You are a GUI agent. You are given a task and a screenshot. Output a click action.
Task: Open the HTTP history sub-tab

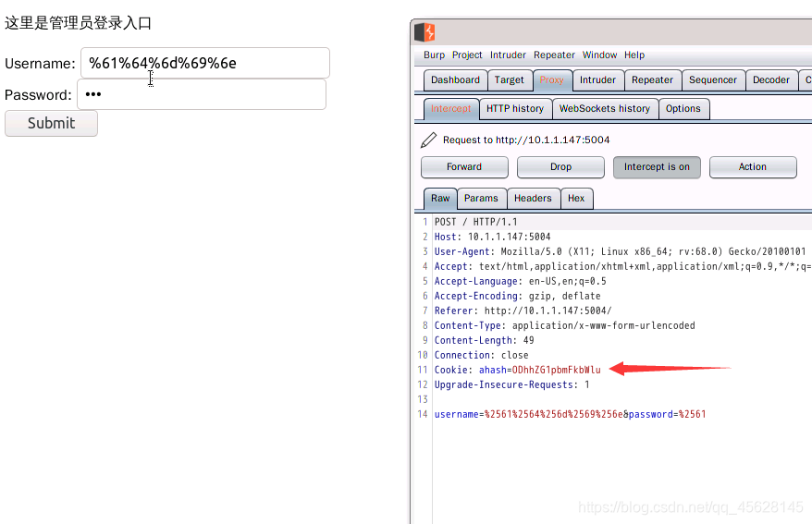(515, 109)
